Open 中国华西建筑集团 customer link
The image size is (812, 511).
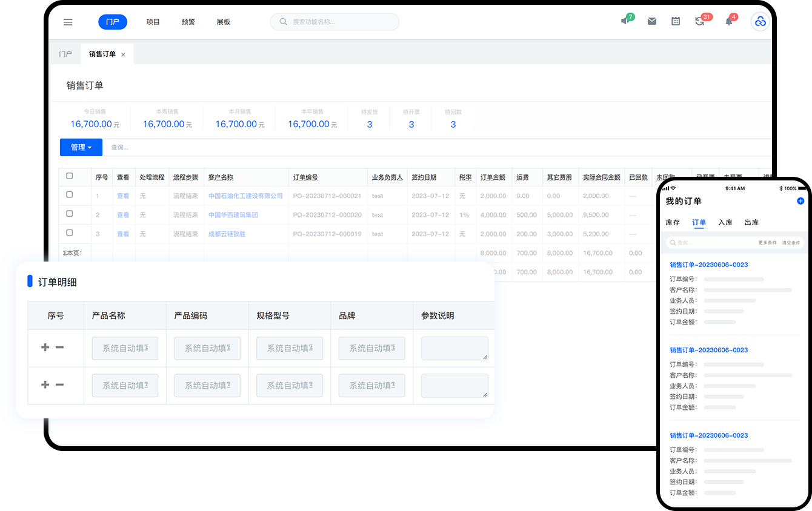click(x=233, y=215)
